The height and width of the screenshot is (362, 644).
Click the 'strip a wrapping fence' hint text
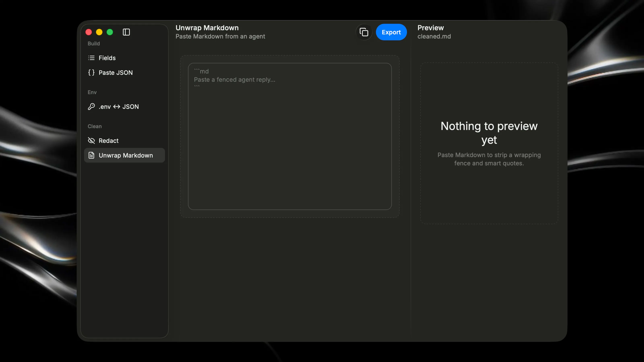pos(489,159)
